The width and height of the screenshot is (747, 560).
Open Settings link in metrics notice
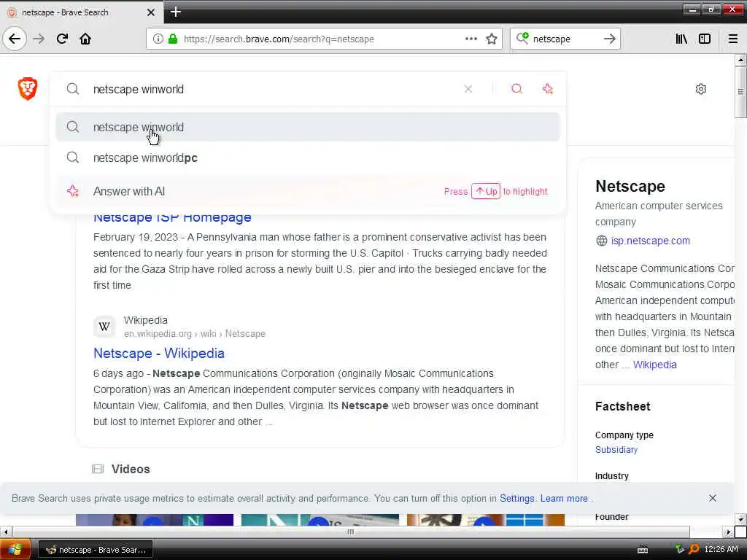[x=517, y=498]
